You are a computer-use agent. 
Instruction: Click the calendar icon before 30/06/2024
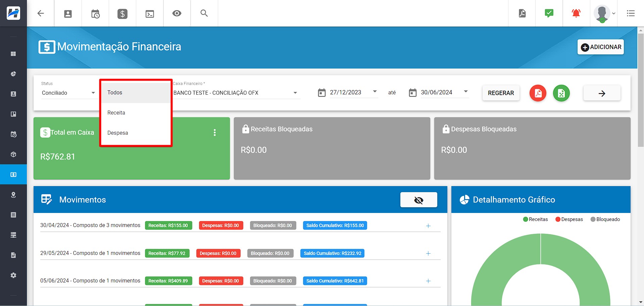tap(413, 93)
